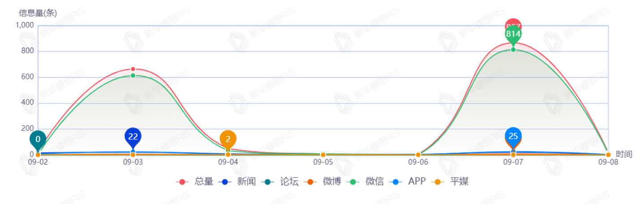Click the data point at 09-05

tap(323, 155)
